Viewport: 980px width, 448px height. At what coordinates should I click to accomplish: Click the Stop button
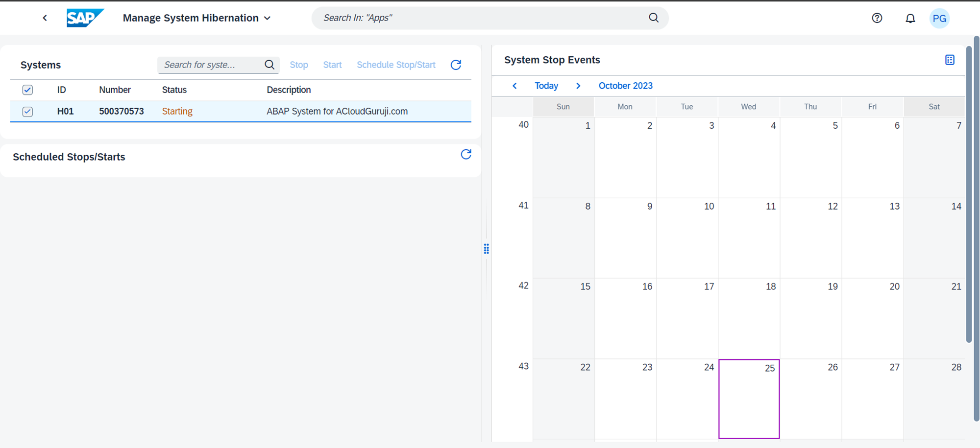point(298,65)
